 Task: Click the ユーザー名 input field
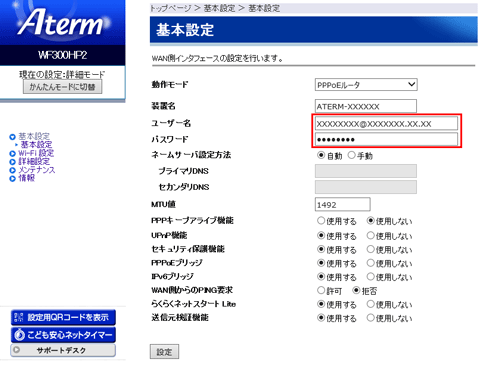point(386,124)
